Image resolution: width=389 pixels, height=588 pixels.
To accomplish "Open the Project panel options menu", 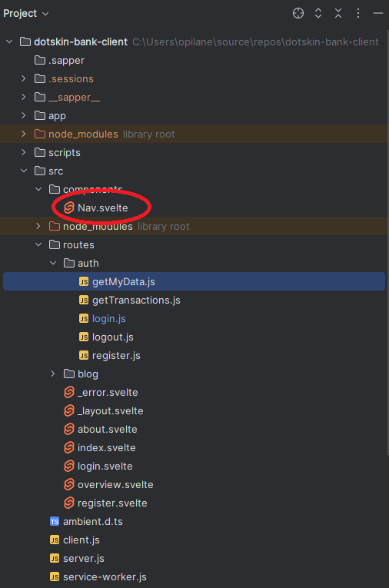I will 358,14.
